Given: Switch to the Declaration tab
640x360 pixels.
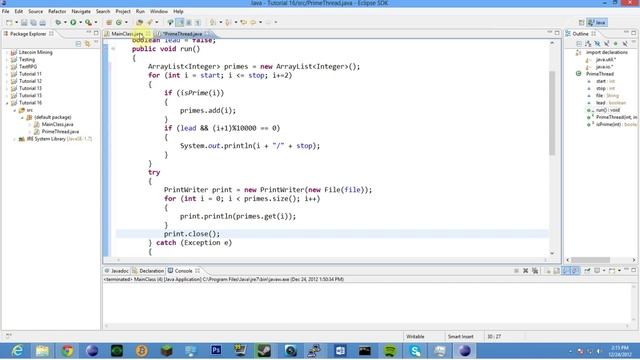Looking at the screenshot, I should 148,271.
